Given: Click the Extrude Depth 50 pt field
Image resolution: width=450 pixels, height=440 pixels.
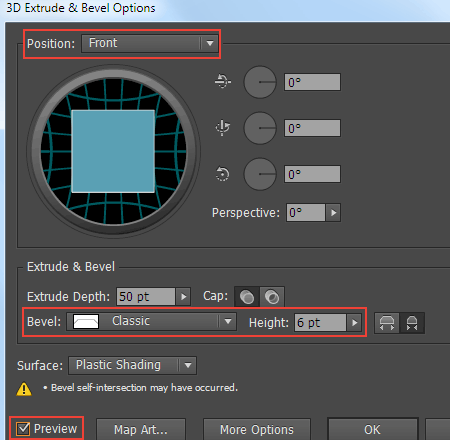Looking at the screenshot, I should [x=146, y=297].
